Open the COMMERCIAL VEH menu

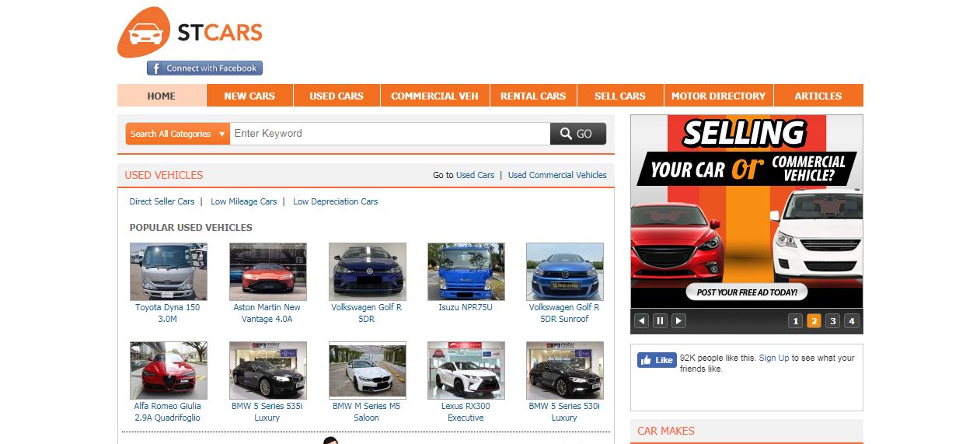coord(434,96)
